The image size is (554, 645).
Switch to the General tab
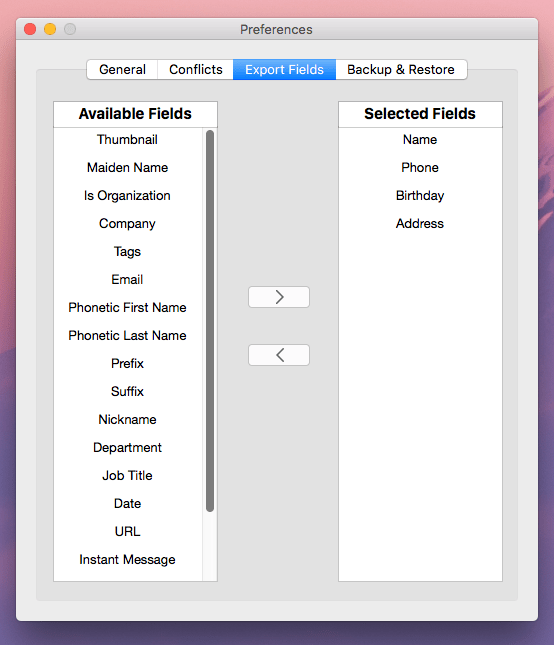(122, 70)
